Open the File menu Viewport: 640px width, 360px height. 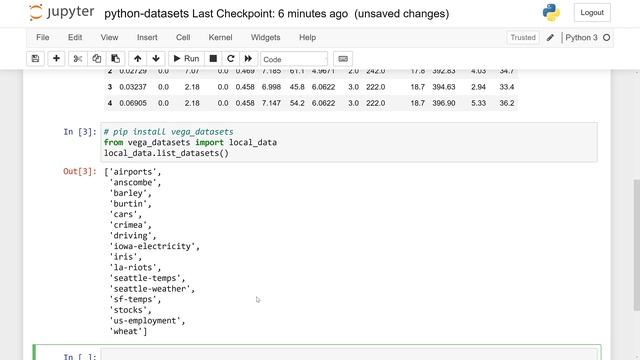(x=42, y=37)
